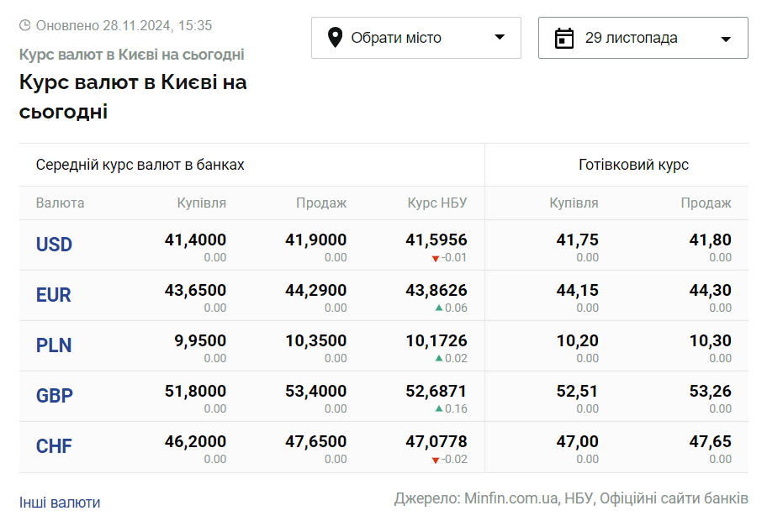Click the location pin icon
Viewport: 767px width, 532px height.
[335, 38]
